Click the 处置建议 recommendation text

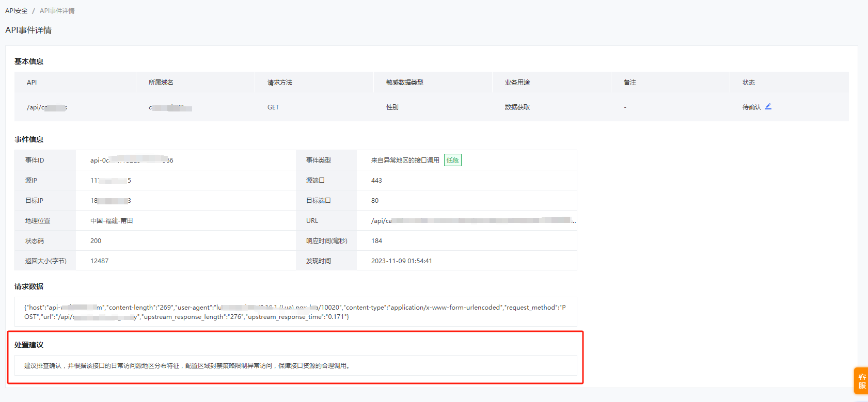[187, 365]
